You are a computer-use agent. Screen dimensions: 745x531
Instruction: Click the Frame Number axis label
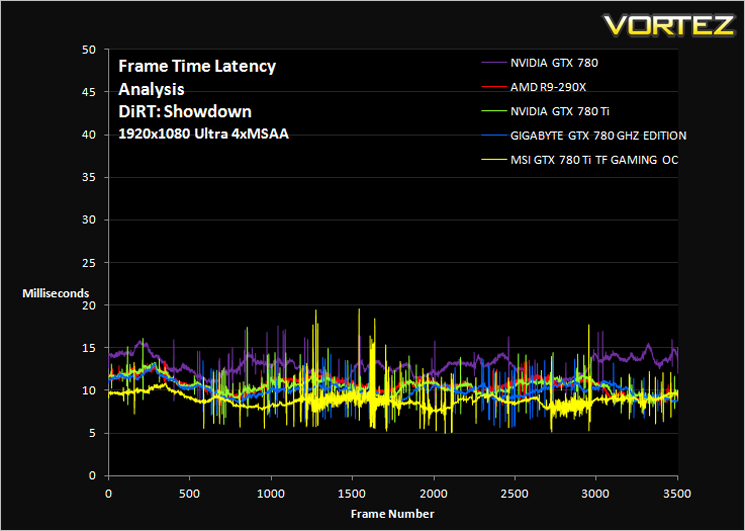pyautogui.click(x=392, y=514)
